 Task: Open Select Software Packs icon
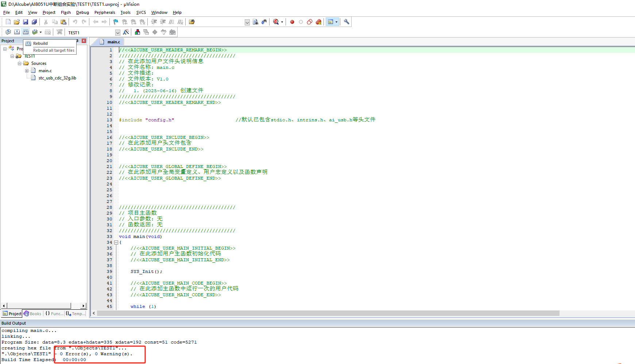click(164, 32)
